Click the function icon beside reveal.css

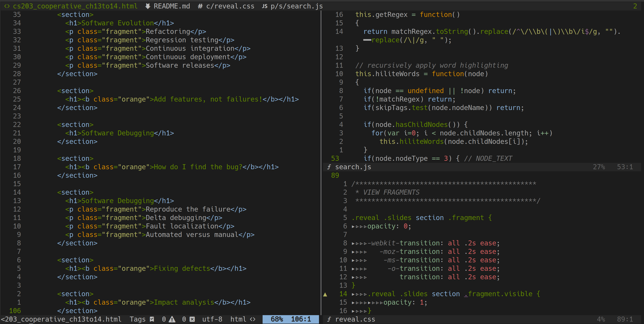pos(329,319)
